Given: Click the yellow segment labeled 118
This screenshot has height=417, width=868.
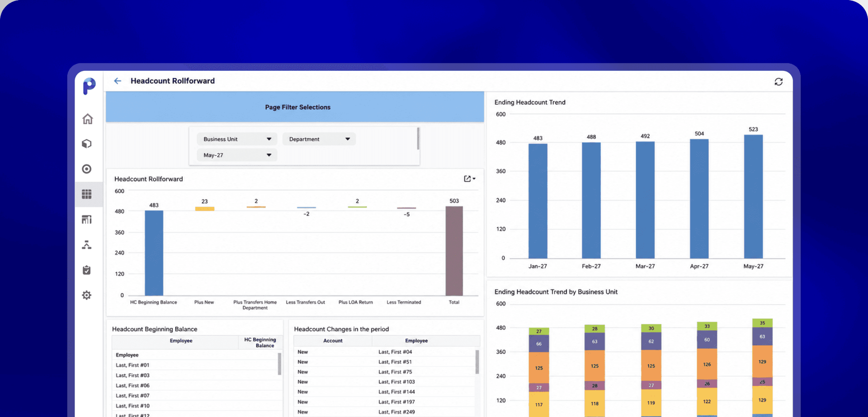Looking at the screenshot, I should pyautogui.click(x=594, y=403).
